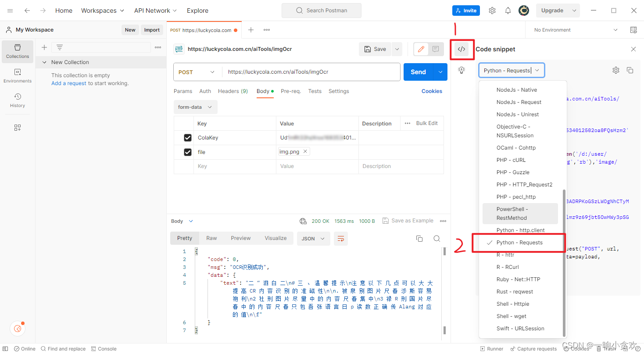This screenshot has width=644, height=354.
Task: Click the request URL input field
Action: point(311,72)
